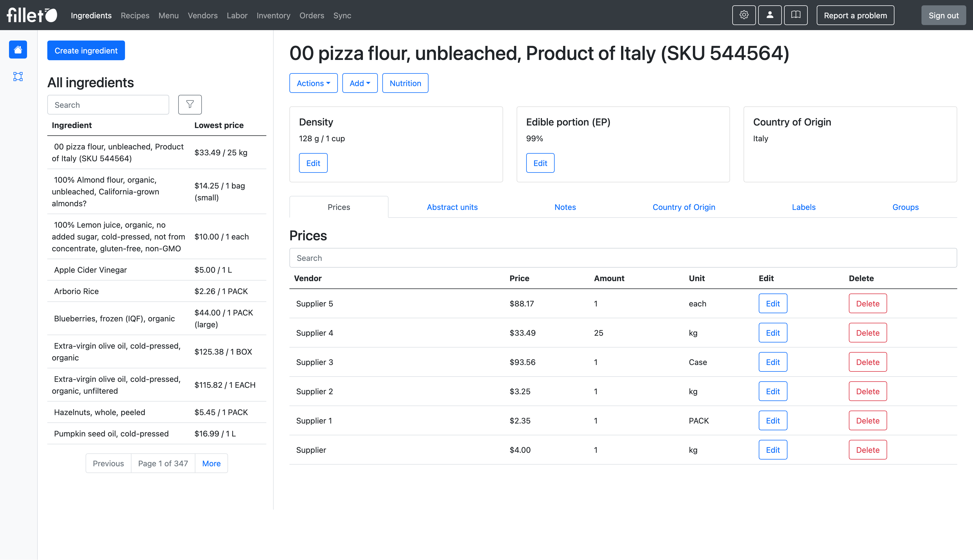Screen dimensions: 973x560
Task: Click the selection frame icon in the sidebar
Action: [18, 76]
